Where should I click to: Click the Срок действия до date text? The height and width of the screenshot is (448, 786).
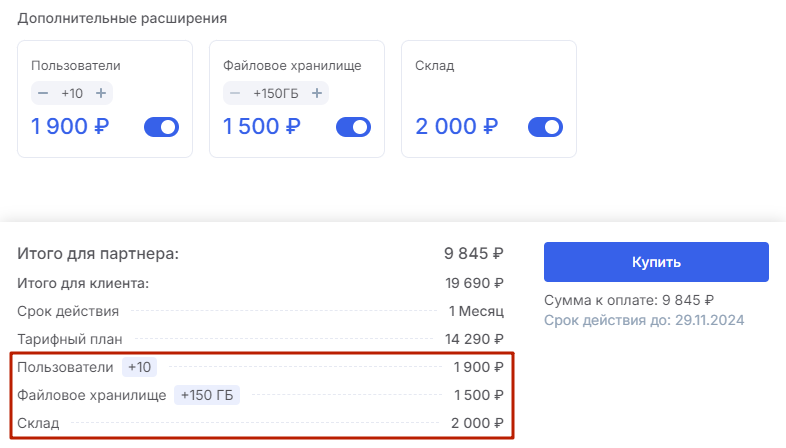pos(645,320)
